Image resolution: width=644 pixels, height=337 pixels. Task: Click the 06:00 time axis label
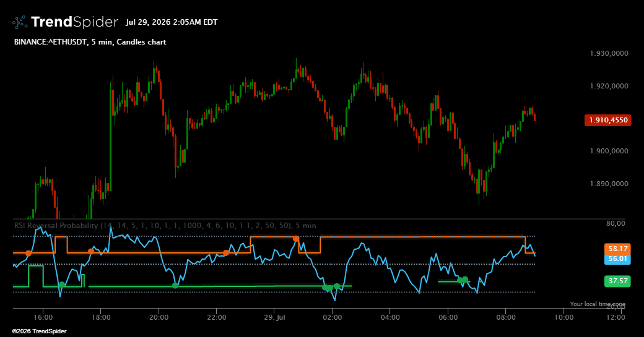(448, 317)
